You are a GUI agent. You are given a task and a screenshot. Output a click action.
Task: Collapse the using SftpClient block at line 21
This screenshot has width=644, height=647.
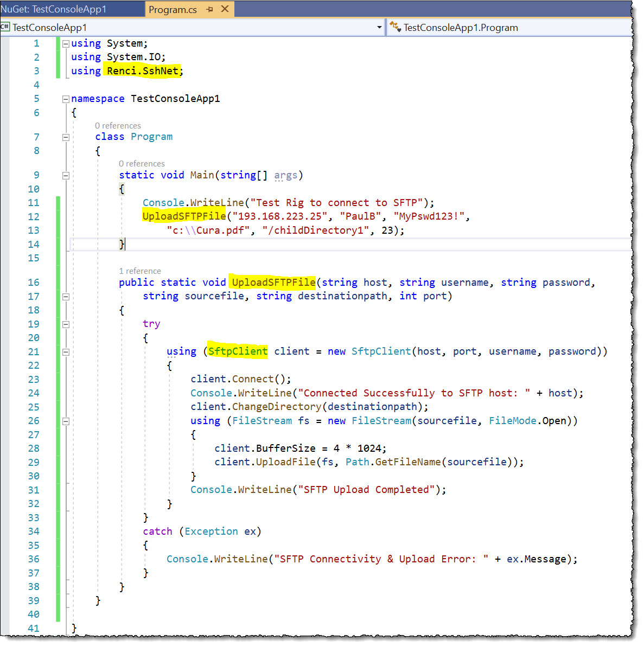[x=66, y=352]
